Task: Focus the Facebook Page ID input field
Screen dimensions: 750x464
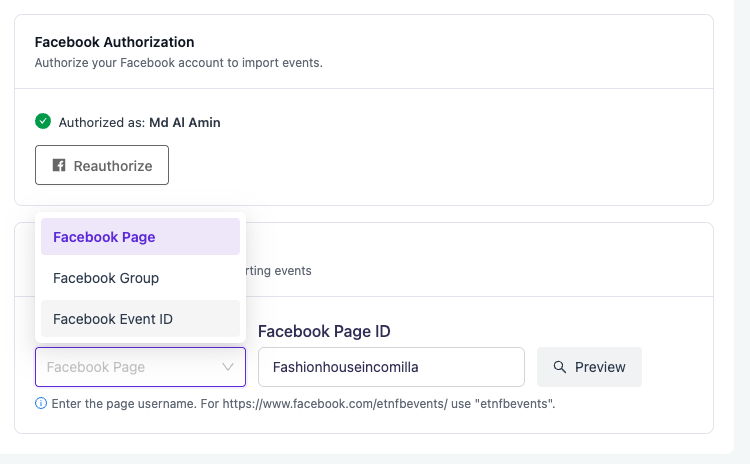Action: [391, 367]
